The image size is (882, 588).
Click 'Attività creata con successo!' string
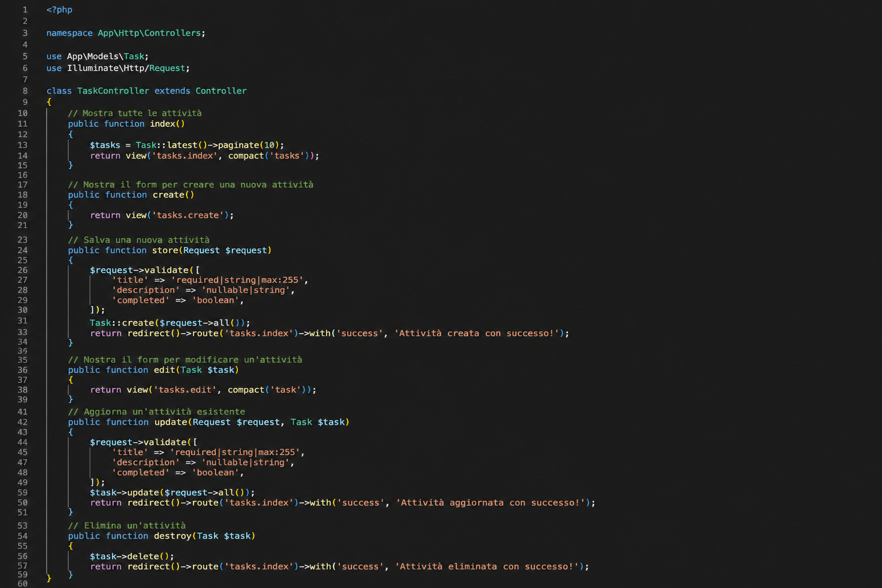point(477,334)
